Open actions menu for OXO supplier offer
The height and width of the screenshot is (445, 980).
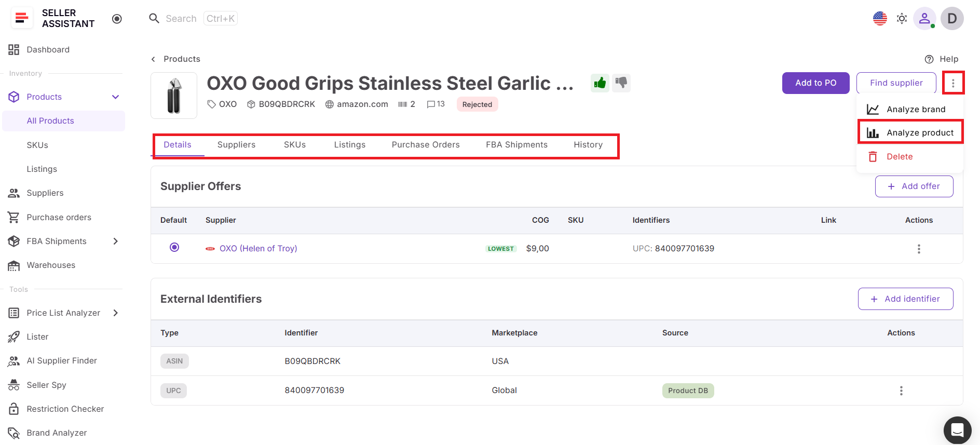(919, 249)
